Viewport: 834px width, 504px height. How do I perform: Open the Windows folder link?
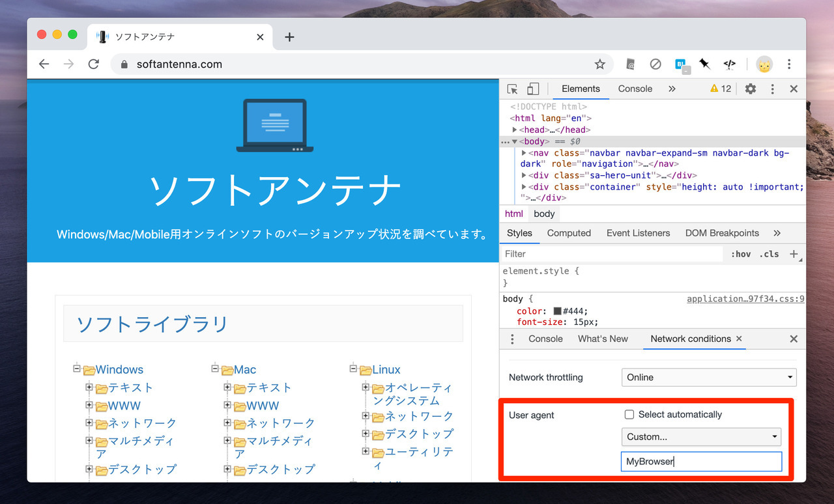pos(119,370)
